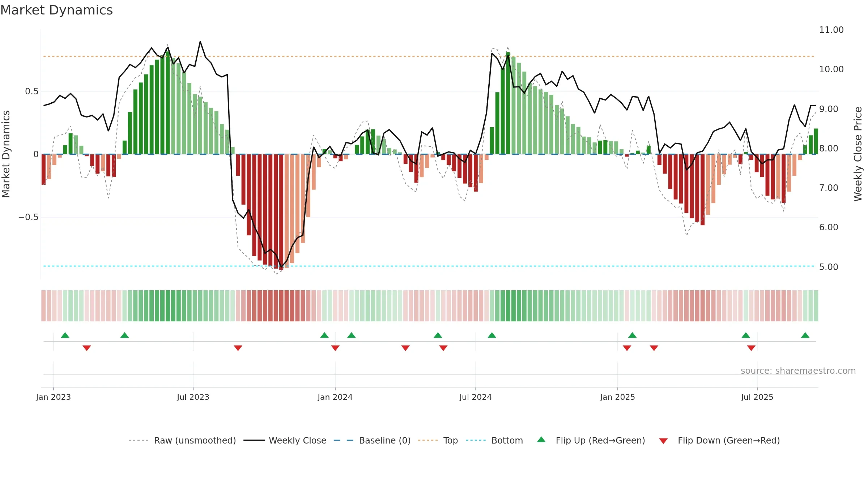Viewport: 868px width, 488px height.
Task: Toggle the Flip Up (Red→Green) legend entry
Action: [591, 440]
